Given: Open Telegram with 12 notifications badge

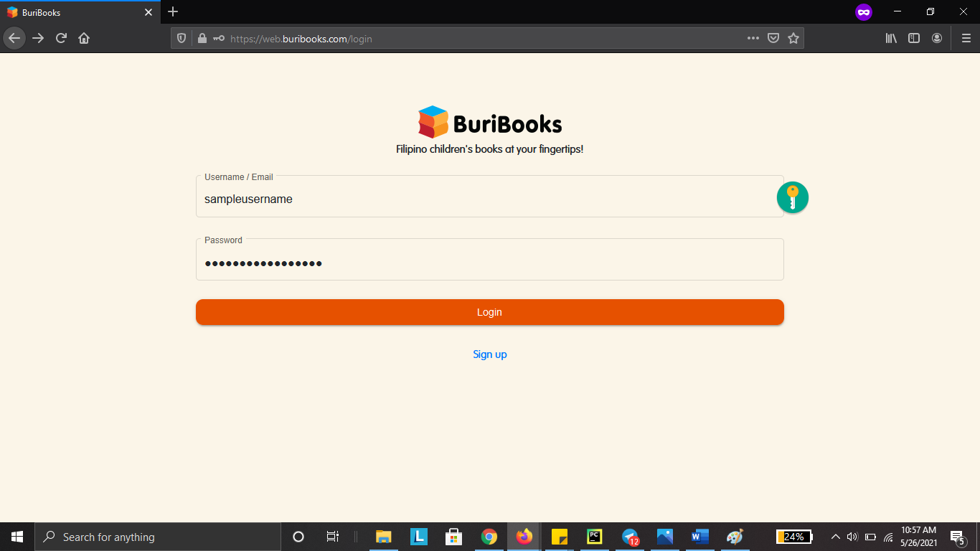Looking at the screenshot, I should [630, 537].
